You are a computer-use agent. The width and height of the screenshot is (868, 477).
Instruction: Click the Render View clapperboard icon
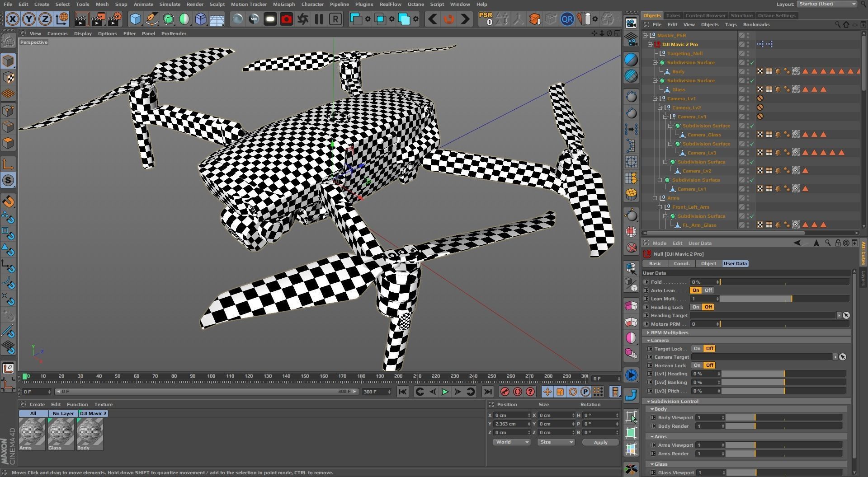pyautogui.click(x=81, y=19)
